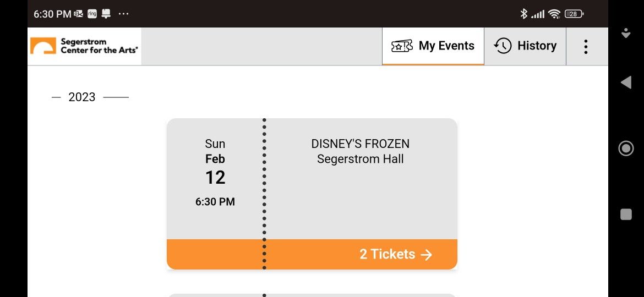Screen dimensions: 644x297
Task: Tap the arrow next to 2 Tickets
Action: coord(427,255)
